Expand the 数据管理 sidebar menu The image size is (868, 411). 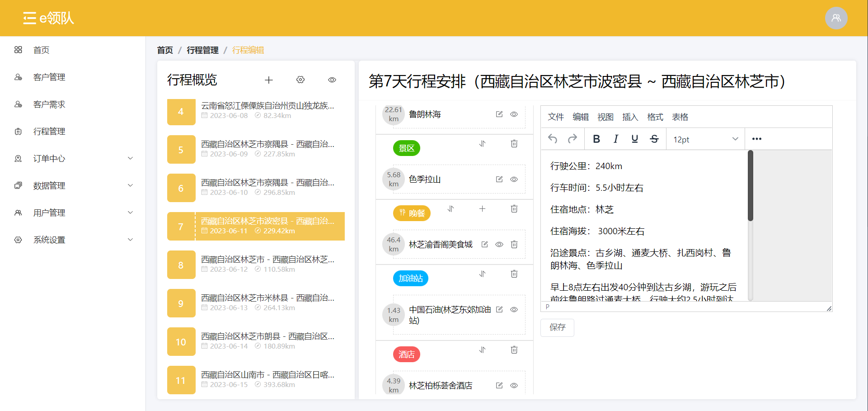tap(73, 186)
